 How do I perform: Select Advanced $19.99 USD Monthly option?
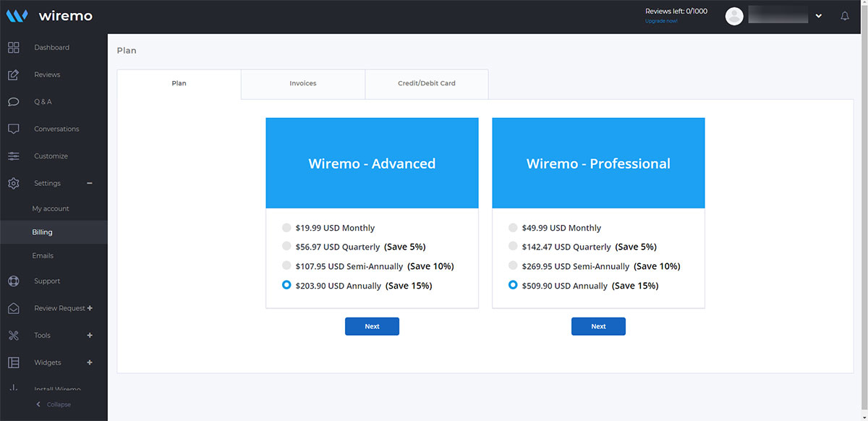[286, 228]
